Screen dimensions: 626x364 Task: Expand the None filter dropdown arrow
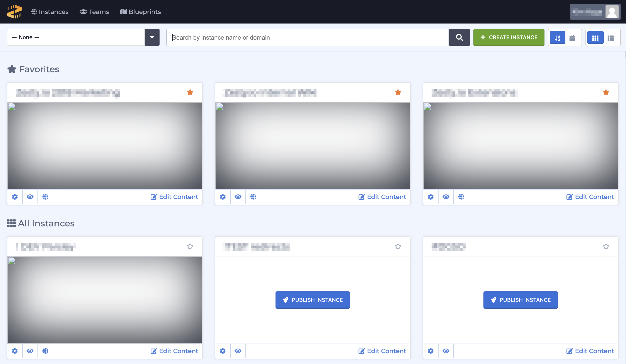152,37
